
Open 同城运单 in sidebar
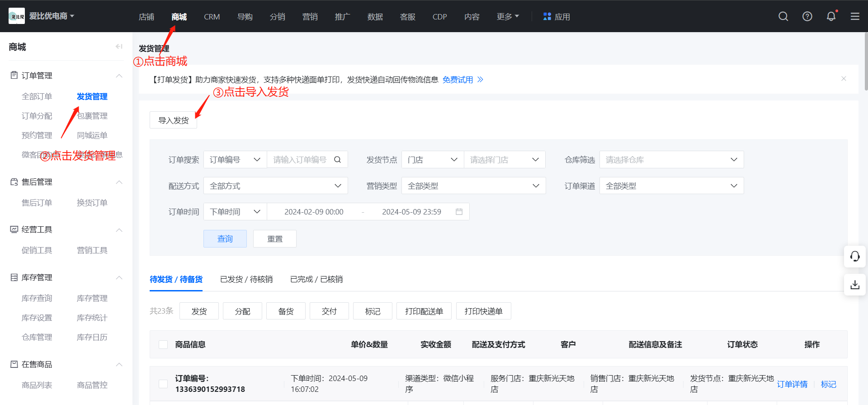coord(92,135)
